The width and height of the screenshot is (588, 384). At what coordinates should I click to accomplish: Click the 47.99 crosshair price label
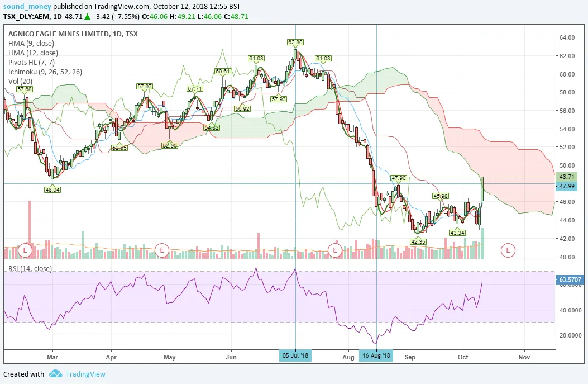[567, 186]
